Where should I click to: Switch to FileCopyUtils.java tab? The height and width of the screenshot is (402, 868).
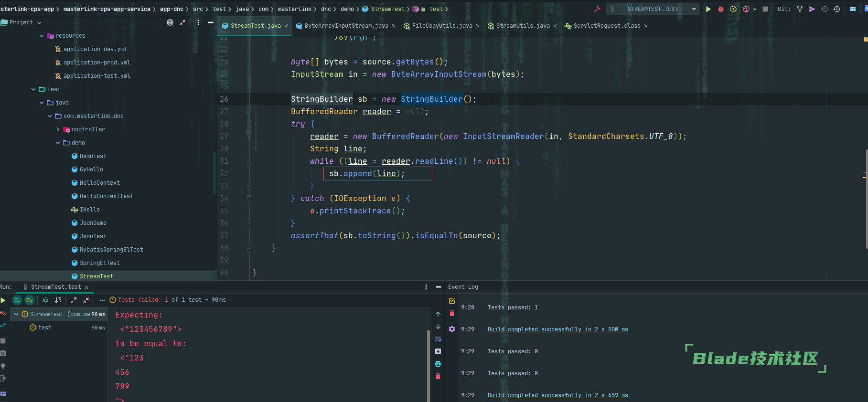pyautogui.click(x=441, y=26)
